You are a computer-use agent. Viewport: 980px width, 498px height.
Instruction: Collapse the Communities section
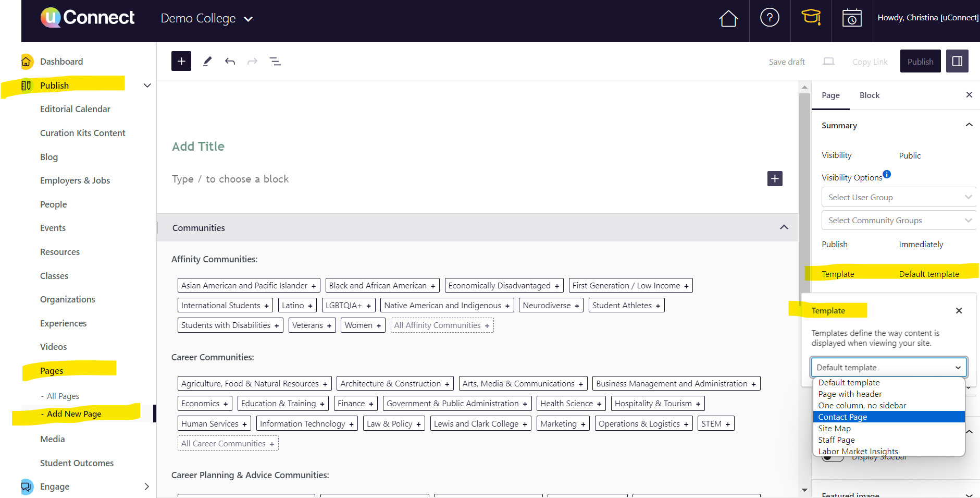(784, 227)
